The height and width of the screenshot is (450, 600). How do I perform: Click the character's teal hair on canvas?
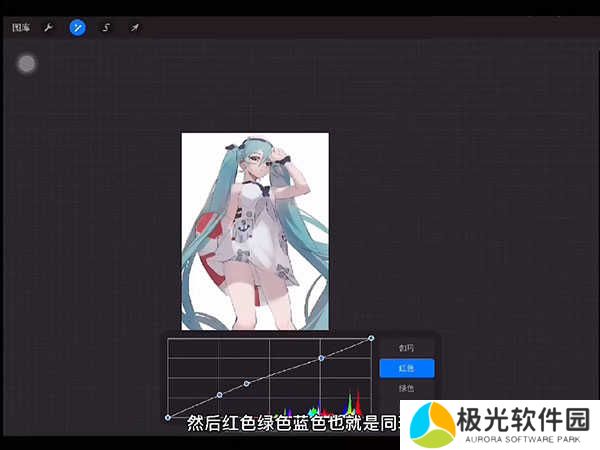tap(200, 230)
